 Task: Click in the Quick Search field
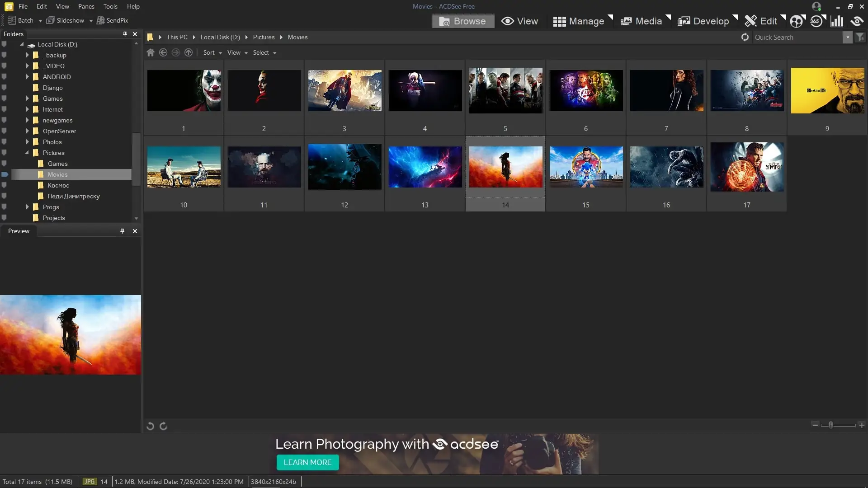pos(797,37)
